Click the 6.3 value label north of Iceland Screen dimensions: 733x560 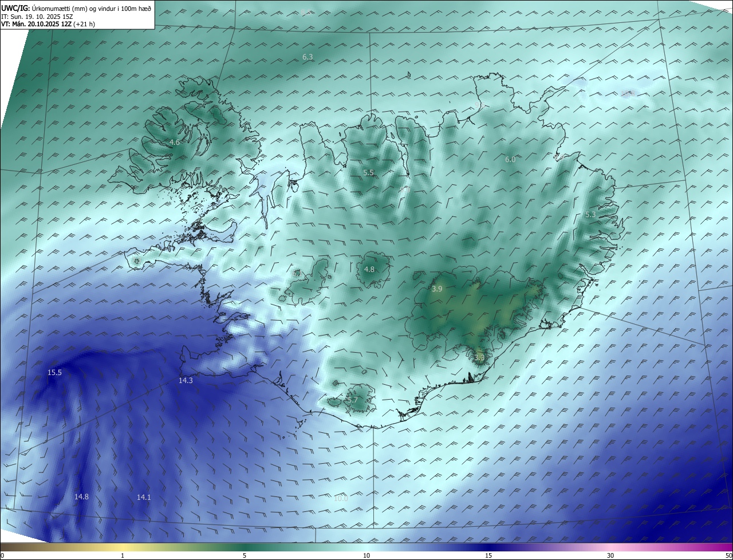[x=308, y=57]
